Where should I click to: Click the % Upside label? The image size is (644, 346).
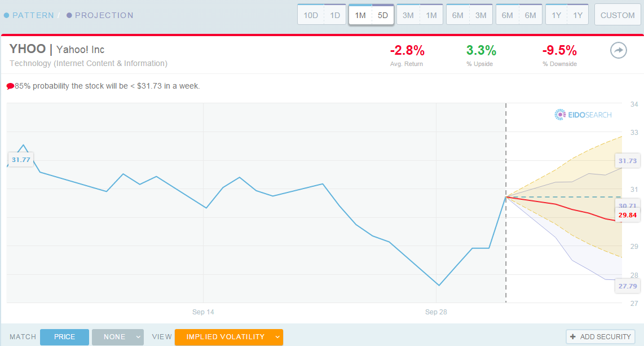pos(479,64)
